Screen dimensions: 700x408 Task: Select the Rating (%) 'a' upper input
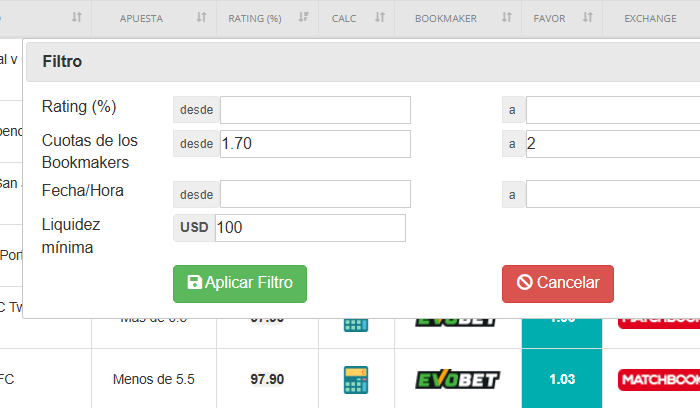pos(613,110)
